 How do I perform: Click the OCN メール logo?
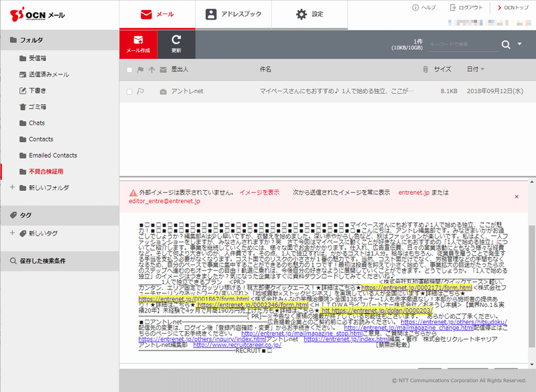click(38, 15)
